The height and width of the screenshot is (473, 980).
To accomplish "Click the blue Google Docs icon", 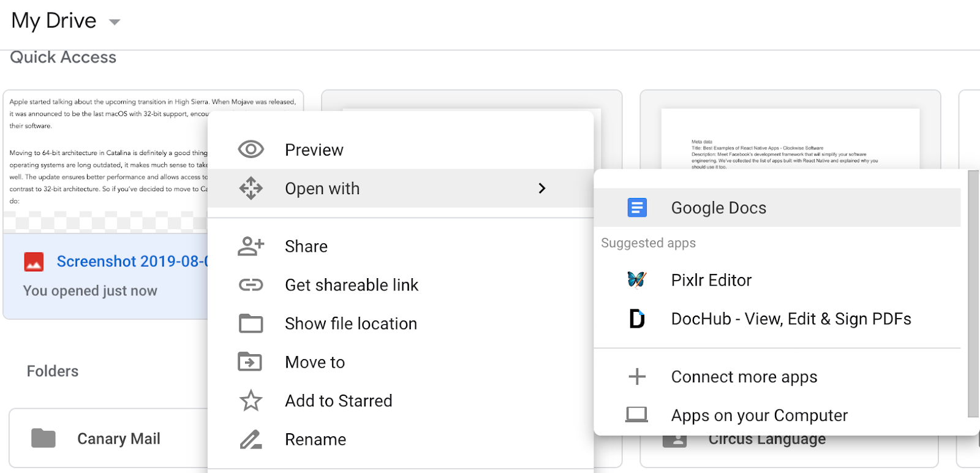I will point(637,208).
